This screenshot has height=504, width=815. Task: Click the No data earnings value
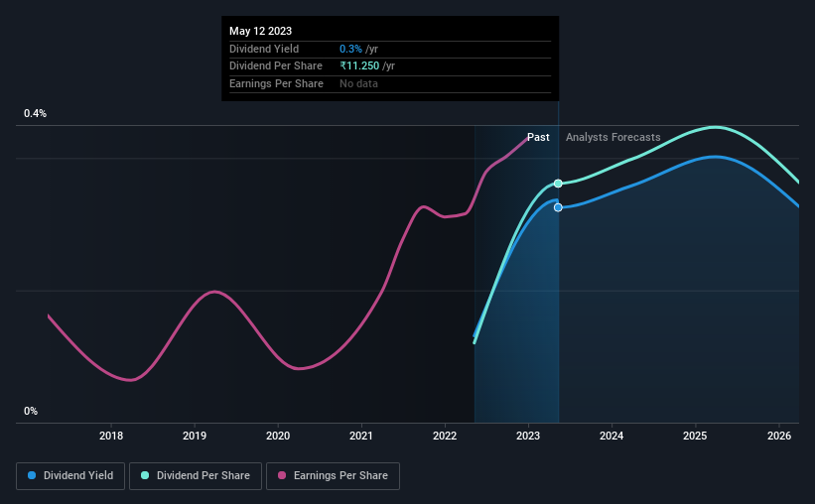click(x=358, y=83)
